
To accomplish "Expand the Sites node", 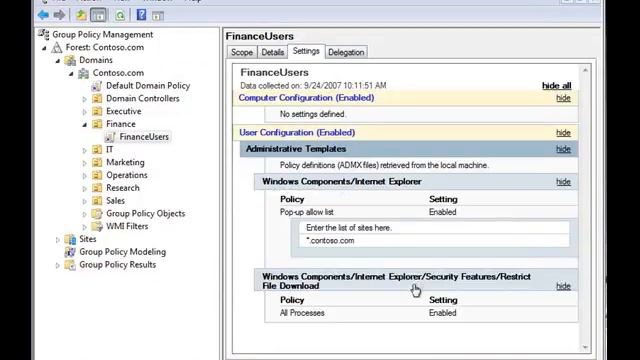I will (58, 240).
